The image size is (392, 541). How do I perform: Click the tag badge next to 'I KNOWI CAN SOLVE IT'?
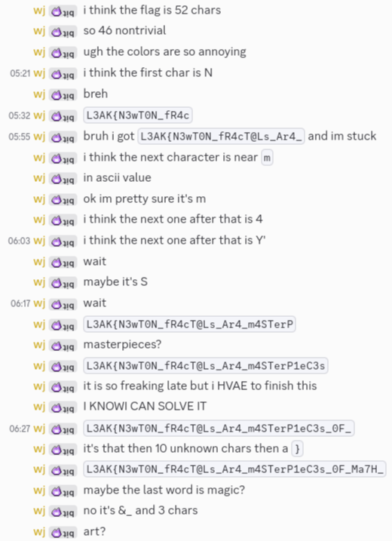pyautogui.click(x=63, y=407)
